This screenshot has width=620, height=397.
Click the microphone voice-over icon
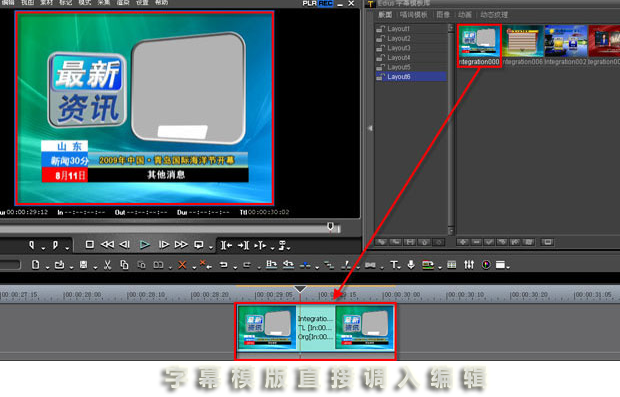[411, 265]
